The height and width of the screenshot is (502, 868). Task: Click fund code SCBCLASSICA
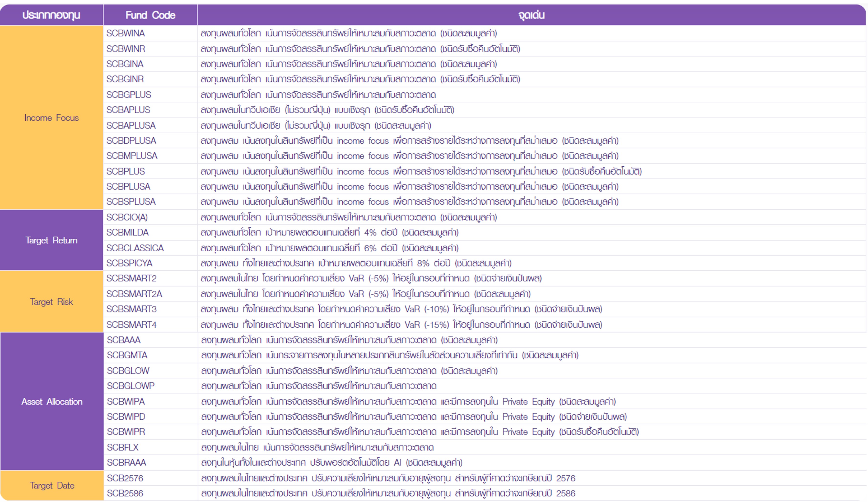(135, 248)
